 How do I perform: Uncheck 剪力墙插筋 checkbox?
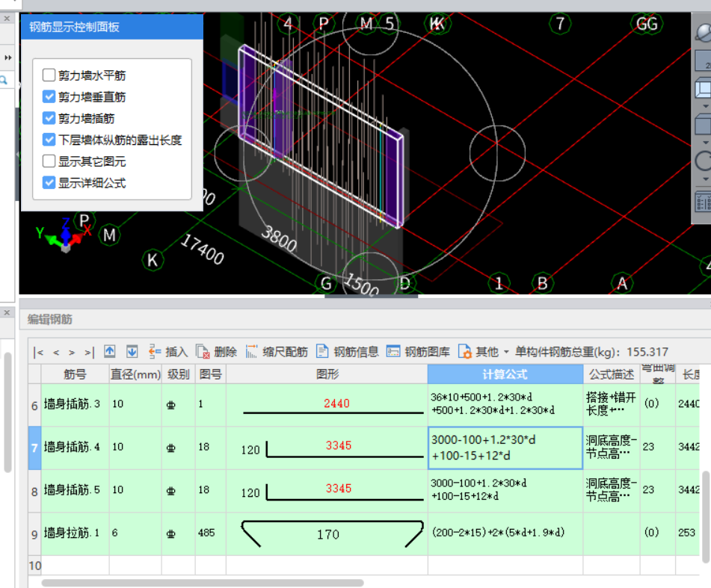(49, 118)
